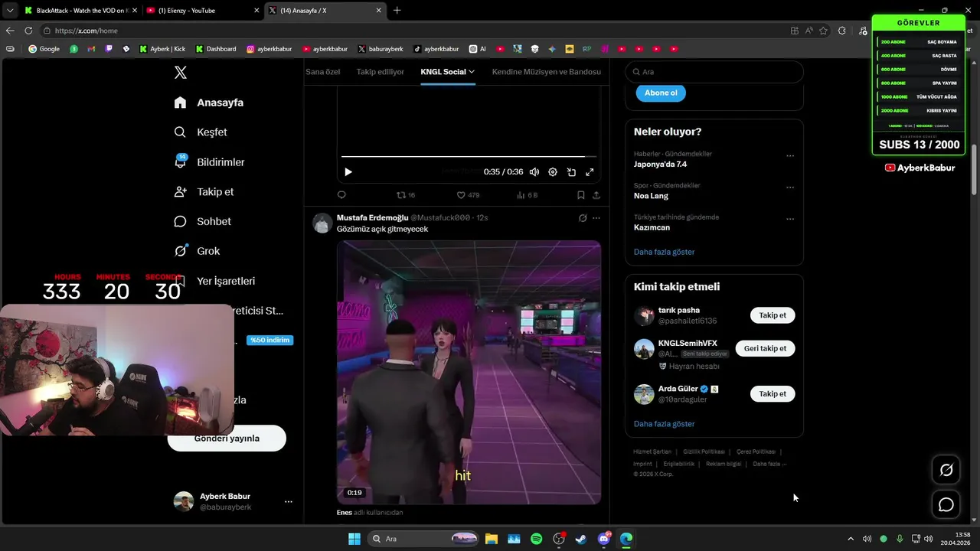980x551 pixels.
Task: Show hidden system tray icons
Action: 850,539
